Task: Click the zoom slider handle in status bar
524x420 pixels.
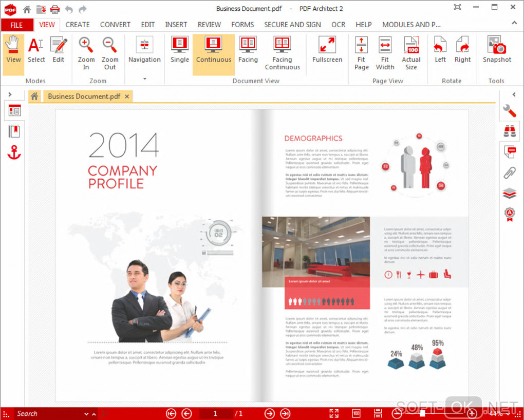Action: pos(422,414)
